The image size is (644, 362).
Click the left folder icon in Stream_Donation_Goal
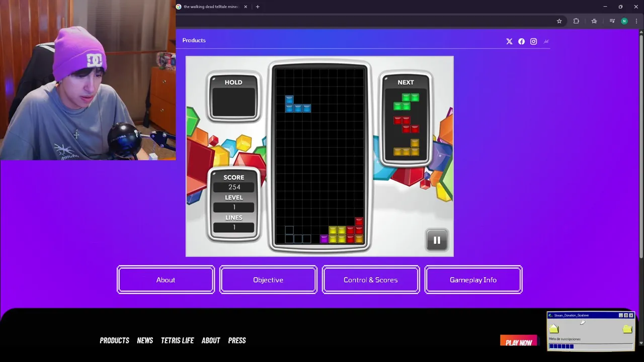tap(554, 329)
